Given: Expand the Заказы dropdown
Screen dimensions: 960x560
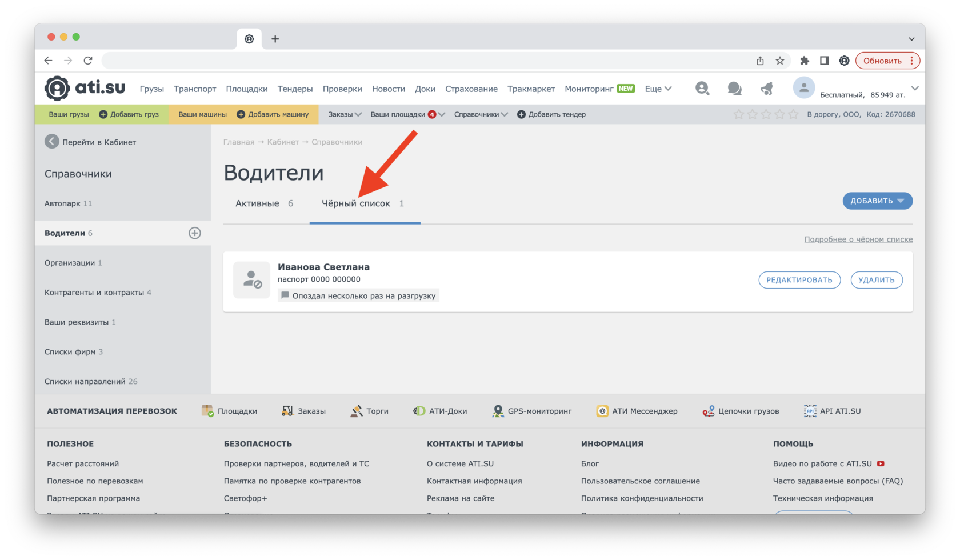Looking at the screenshot, I should click(345, 114).
